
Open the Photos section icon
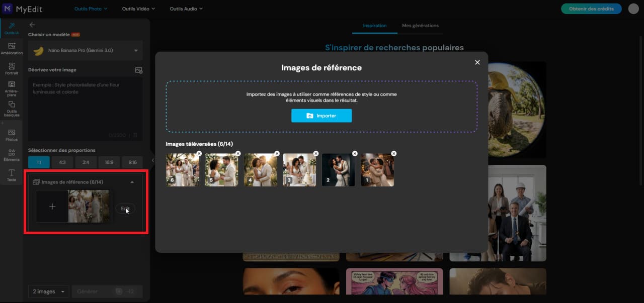[x=11, y=133]
